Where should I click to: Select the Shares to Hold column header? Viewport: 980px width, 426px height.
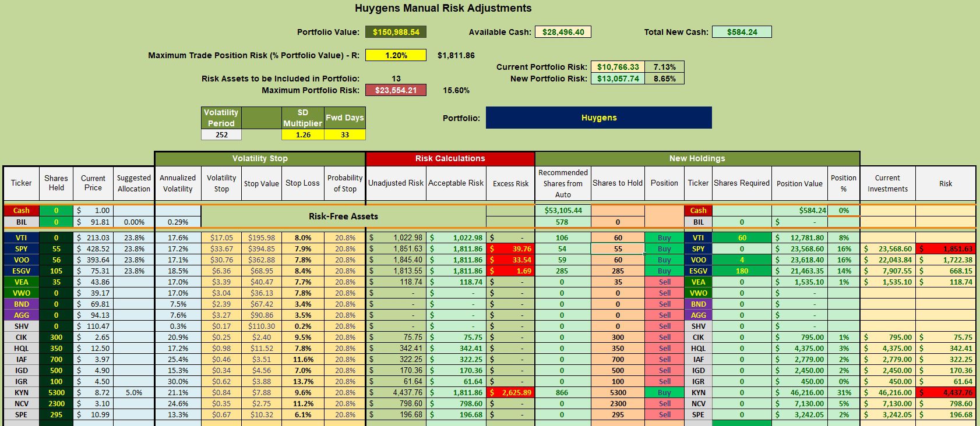(618, 183)
